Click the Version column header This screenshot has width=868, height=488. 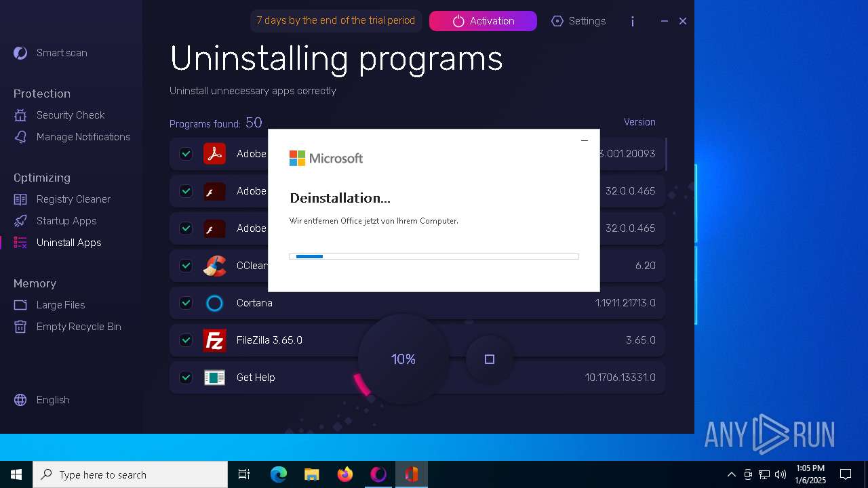click(639, 122)
